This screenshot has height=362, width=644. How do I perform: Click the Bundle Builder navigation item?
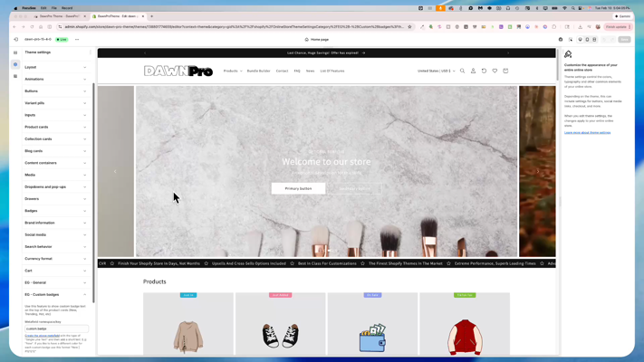[x=258, y=71]
